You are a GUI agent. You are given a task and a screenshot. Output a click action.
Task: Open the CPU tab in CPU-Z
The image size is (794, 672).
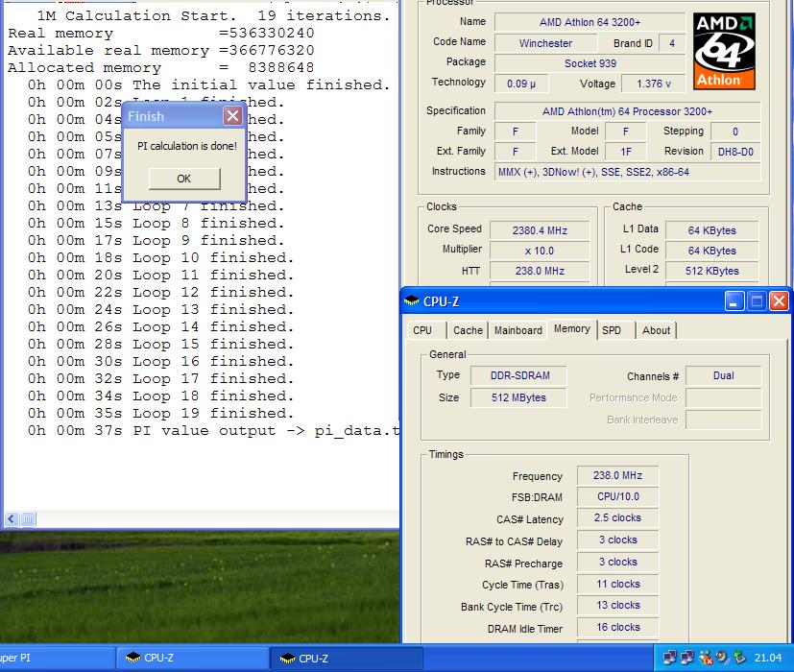[422, 330]
